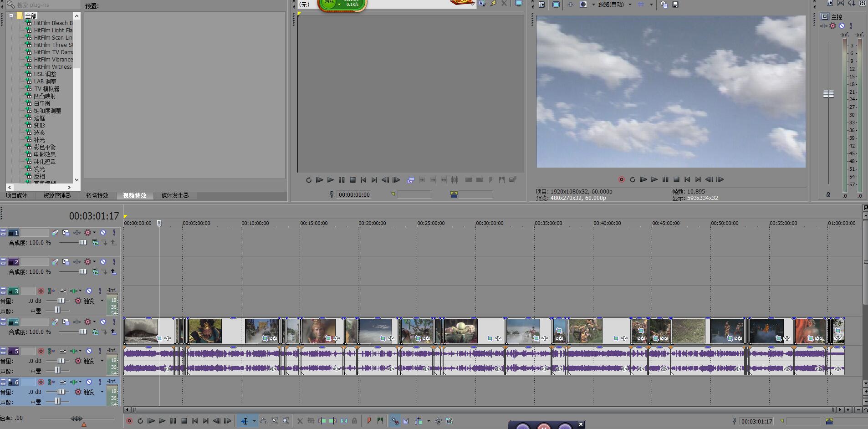This screenshot has width=868, height=429.
Task: Collapse the 全部 folder in the effects tree
Action: click(x=11, y=15)
